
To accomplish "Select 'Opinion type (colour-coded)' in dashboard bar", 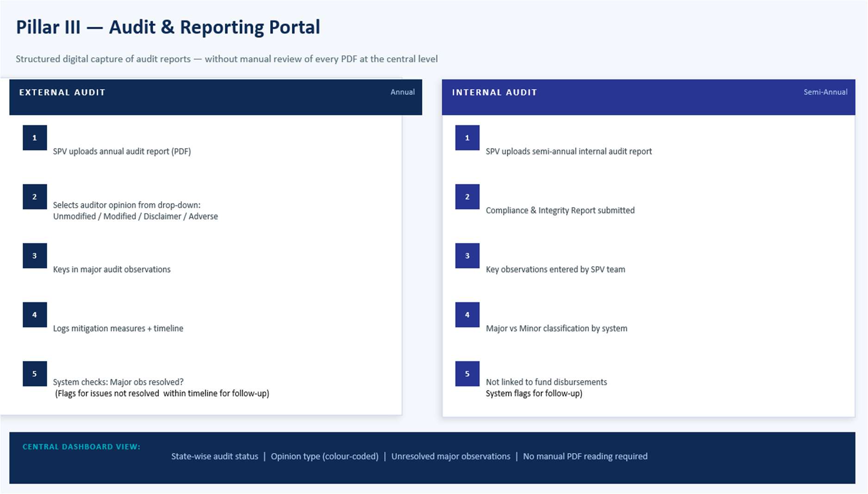I will pos(325,457).
